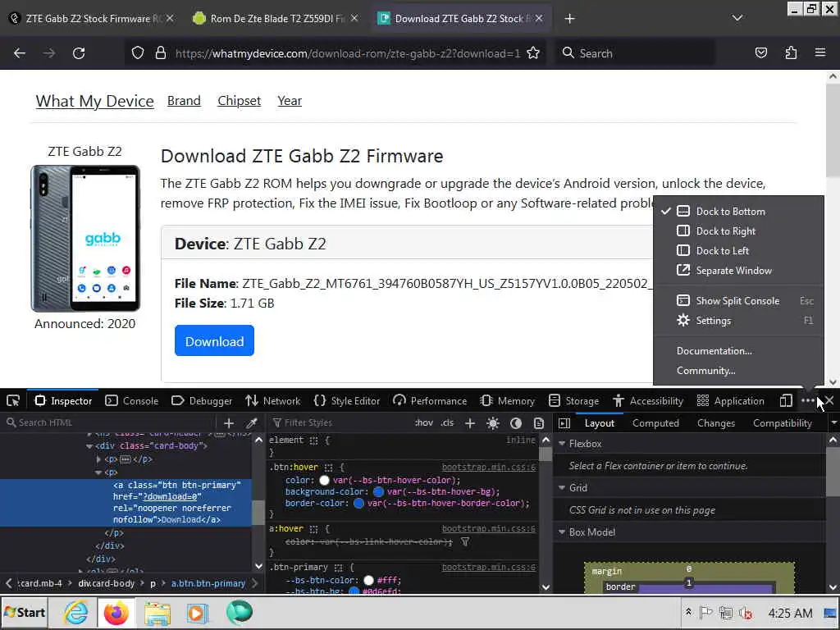Open the Style Editor panel
The image size is (840, 630).
coord(347,400)
